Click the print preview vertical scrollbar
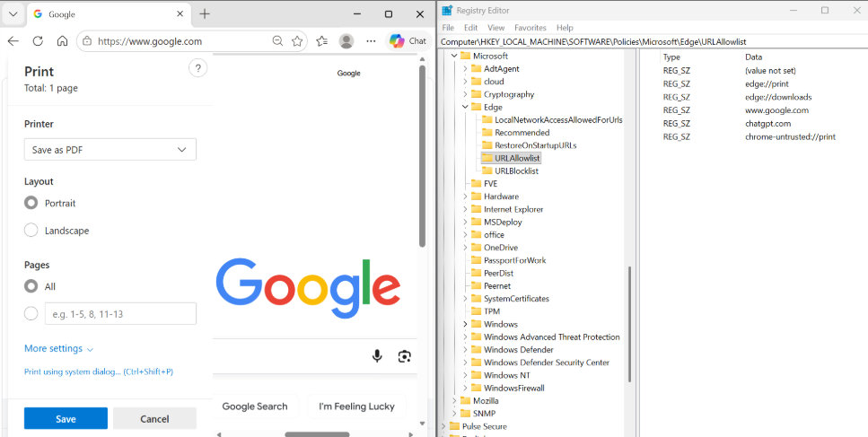 point(423,156)
